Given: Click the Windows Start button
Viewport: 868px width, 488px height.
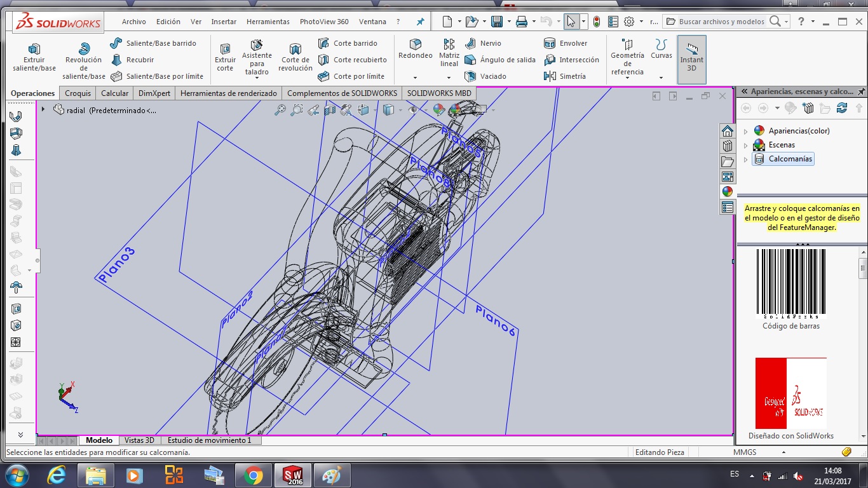Looking at the screenshot, I should pyautogui.click(x=17, y=475).
